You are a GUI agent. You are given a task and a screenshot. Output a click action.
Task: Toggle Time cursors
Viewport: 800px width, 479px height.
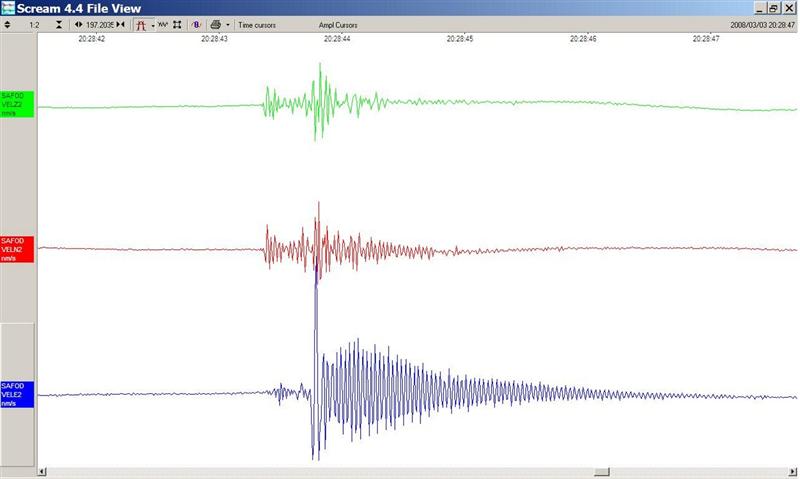[256, 24]
